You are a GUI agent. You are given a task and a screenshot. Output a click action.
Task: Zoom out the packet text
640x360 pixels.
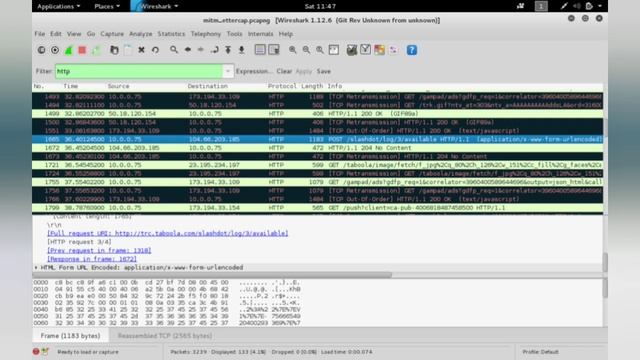(x=306, y=50)
